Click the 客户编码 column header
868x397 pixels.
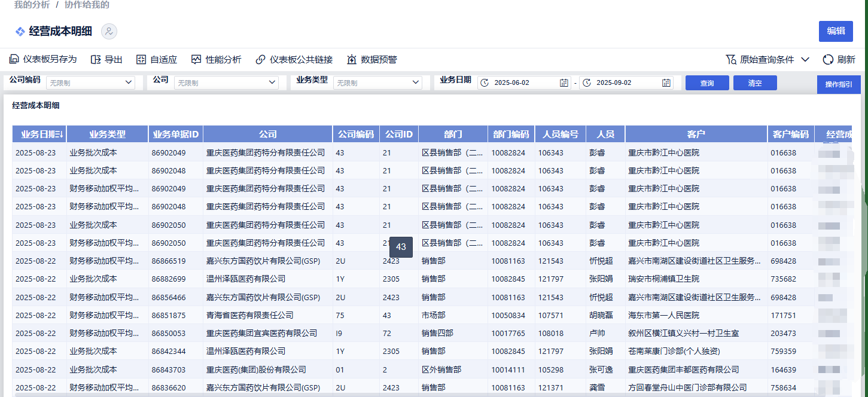tap(791, 135)
